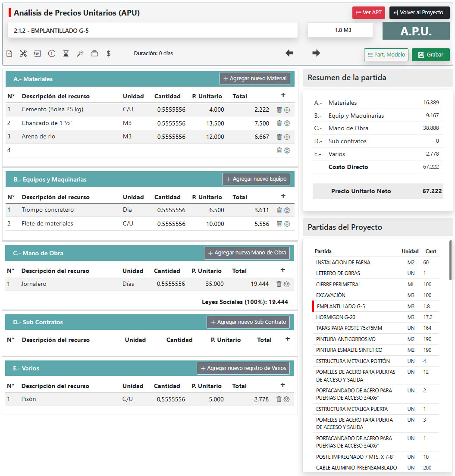Click the dollar sign icon

tap(109, 53)
